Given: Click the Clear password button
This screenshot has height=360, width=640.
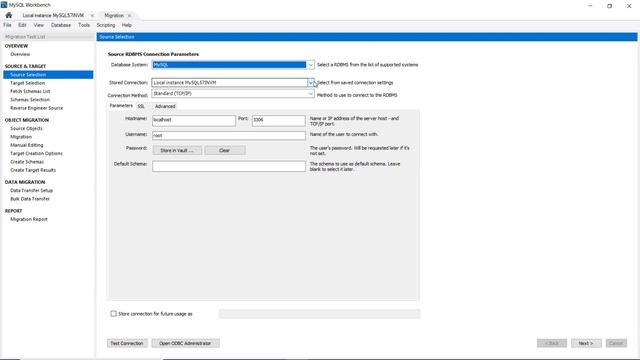Looking at the screenshot, I should point(224,150).
